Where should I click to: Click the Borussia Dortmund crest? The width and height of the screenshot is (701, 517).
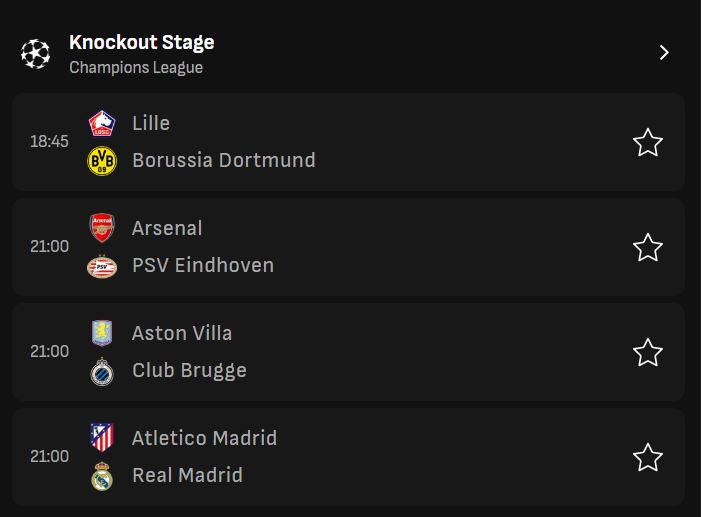102,160
